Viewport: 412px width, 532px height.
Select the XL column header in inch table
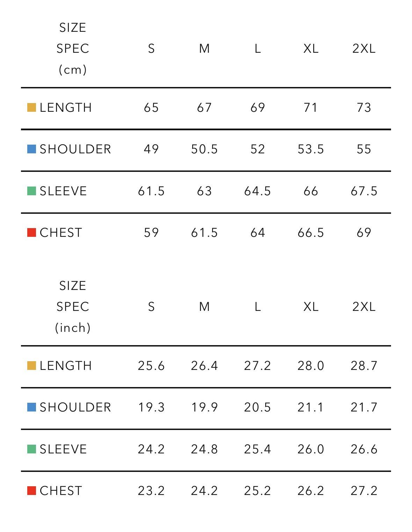[x=311, y=307]
